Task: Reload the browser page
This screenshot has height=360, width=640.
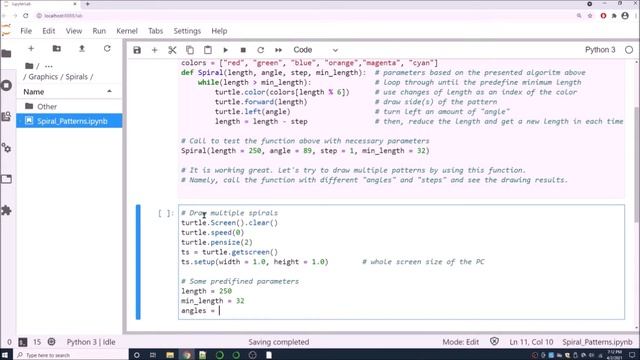Action: tap(26, 16)
